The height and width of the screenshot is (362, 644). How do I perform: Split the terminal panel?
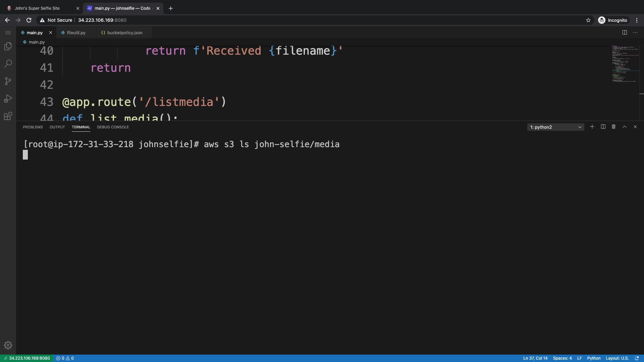click(x=603, y=127)
